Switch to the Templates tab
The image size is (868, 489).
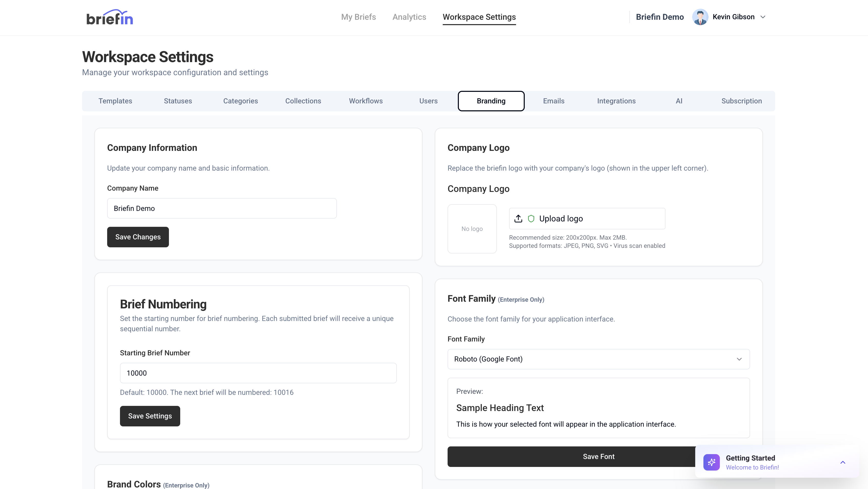(x=115, y=101)
